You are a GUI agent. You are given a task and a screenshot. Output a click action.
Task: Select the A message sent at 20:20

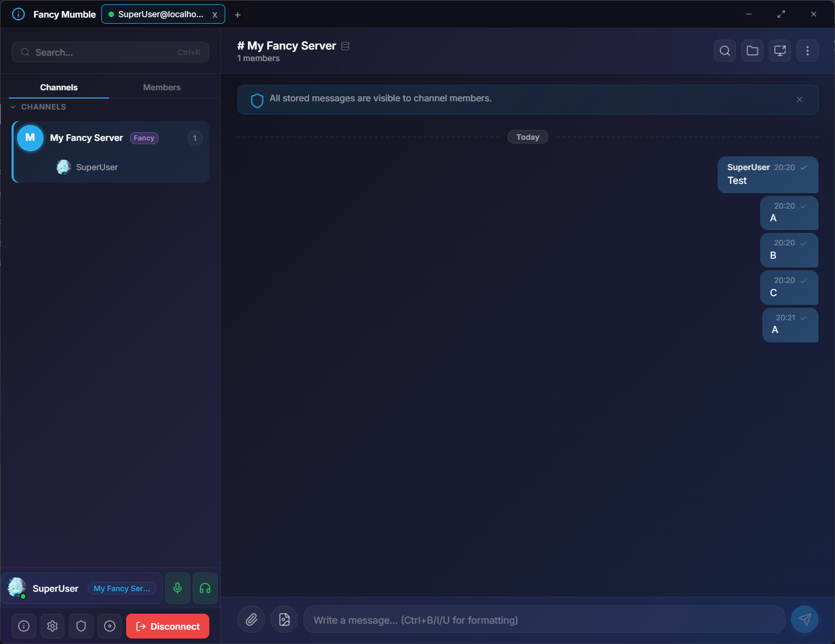coord(789,212)
